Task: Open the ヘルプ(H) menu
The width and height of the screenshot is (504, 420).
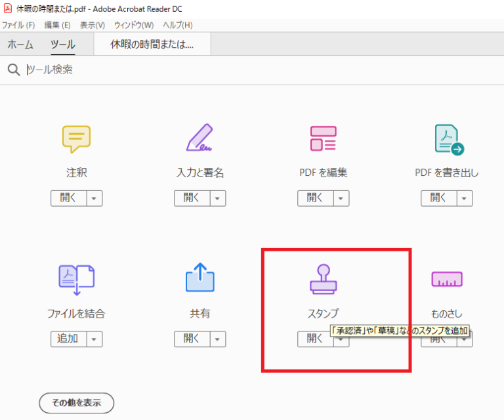Action: (x=178, y=25)
